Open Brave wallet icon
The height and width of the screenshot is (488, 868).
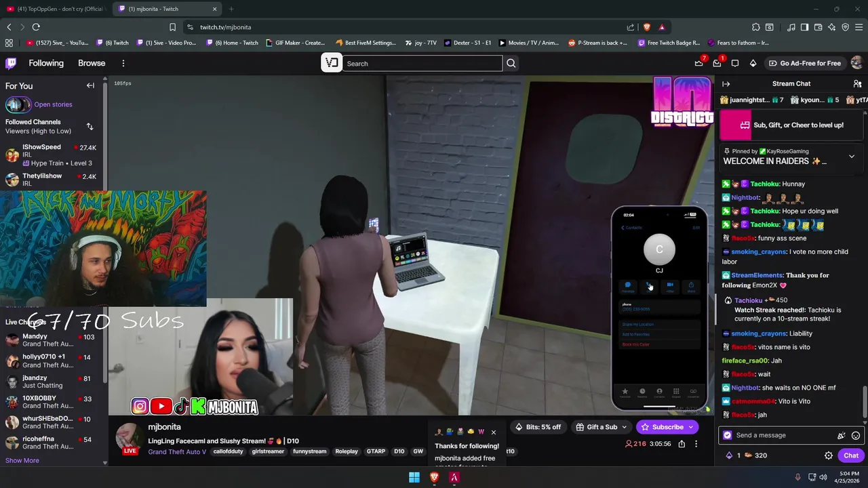pos(818,27)
